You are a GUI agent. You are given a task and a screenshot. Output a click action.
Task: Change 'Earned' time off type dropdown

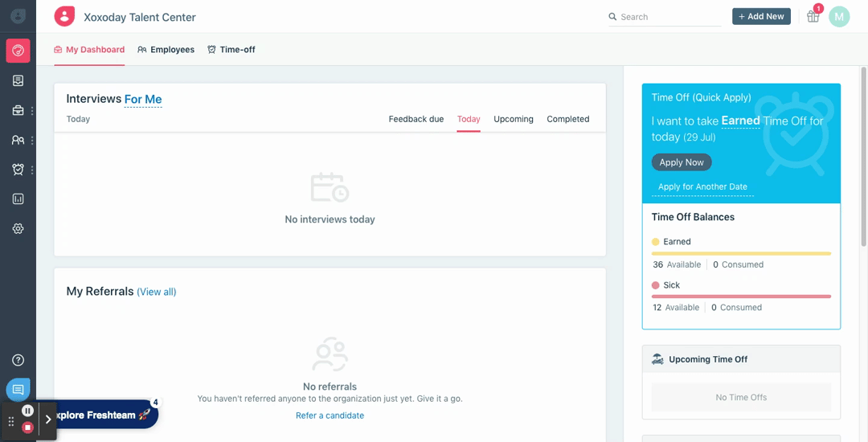[740, 121]
